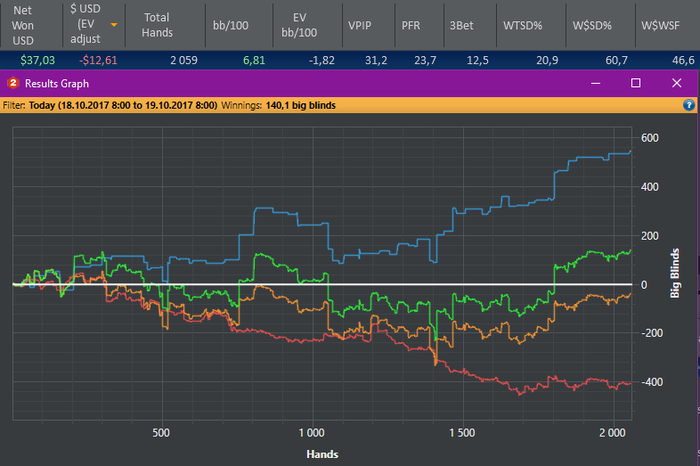Click the -400 big blinds axis label
The height and width of the screenshot is (466, 700).
(650, 382)
